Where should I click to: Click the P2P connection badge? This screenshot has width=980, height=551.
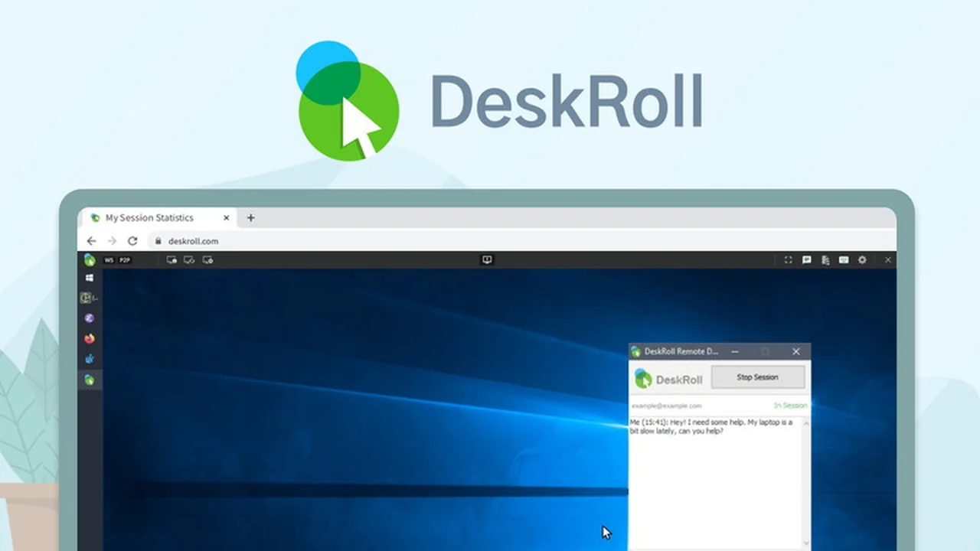124,260
